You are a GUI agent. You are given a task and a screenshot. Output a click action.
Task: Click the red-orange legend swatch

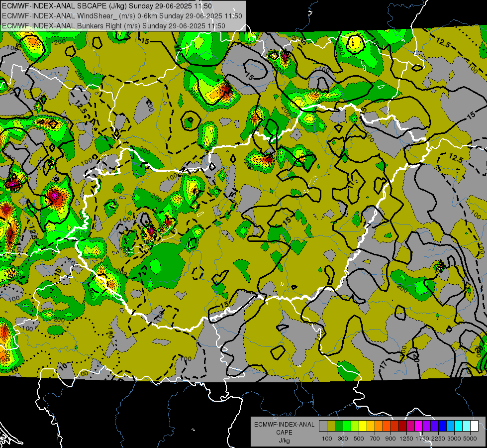(x=387, y=426)
